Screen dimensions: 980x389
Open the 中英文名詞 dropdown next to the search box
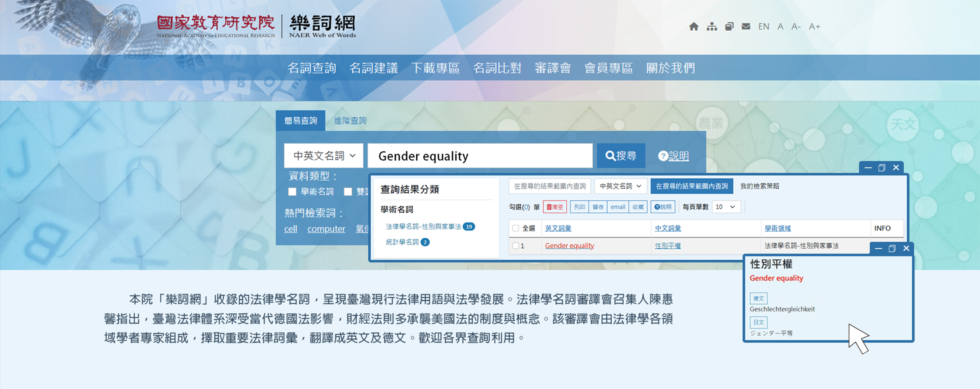(323, 156)
